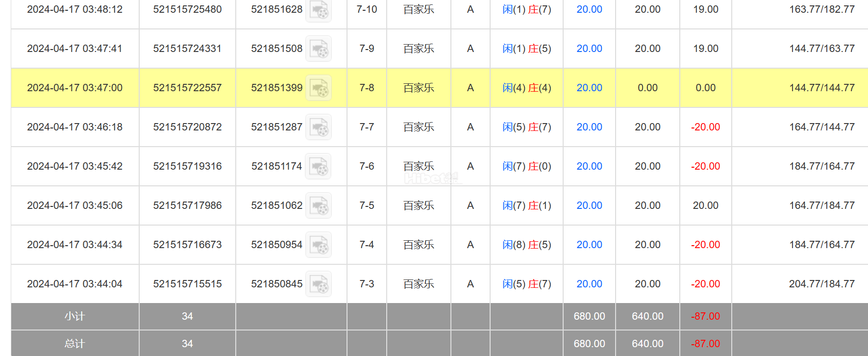Open video replay icon for round 521850954
This screenshot has width=868, height=356.
pos(319,245)
